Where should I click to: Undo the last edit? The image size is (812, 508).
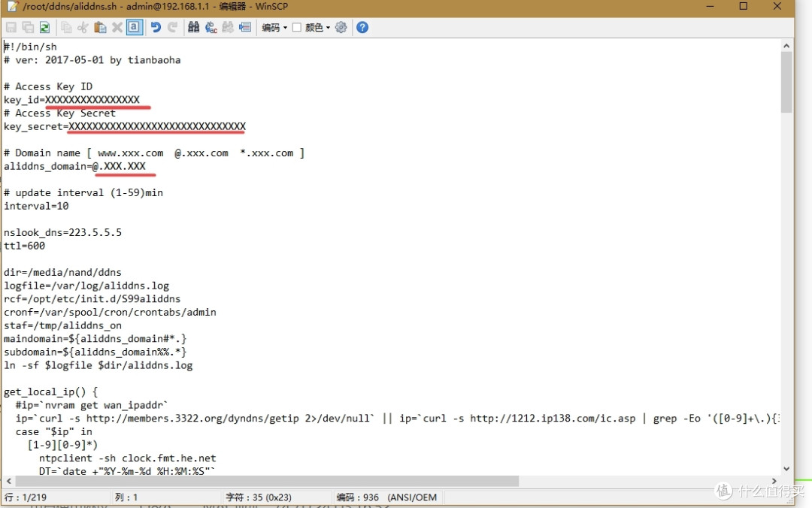pos(156,27)
